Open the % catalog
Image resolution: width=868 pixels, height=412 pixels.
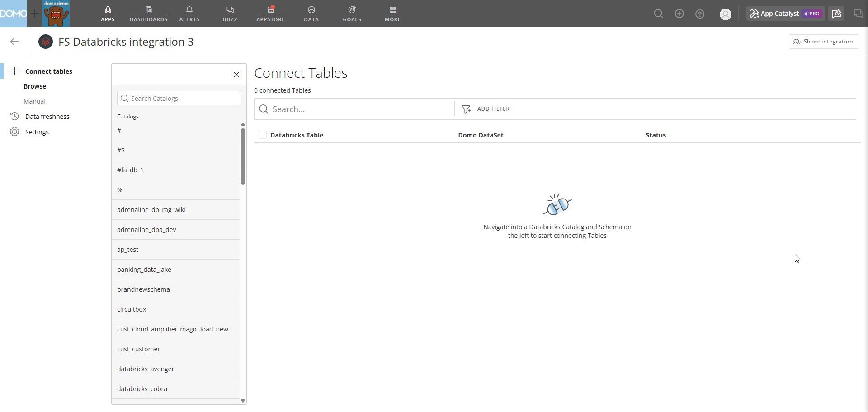point(175,190)
